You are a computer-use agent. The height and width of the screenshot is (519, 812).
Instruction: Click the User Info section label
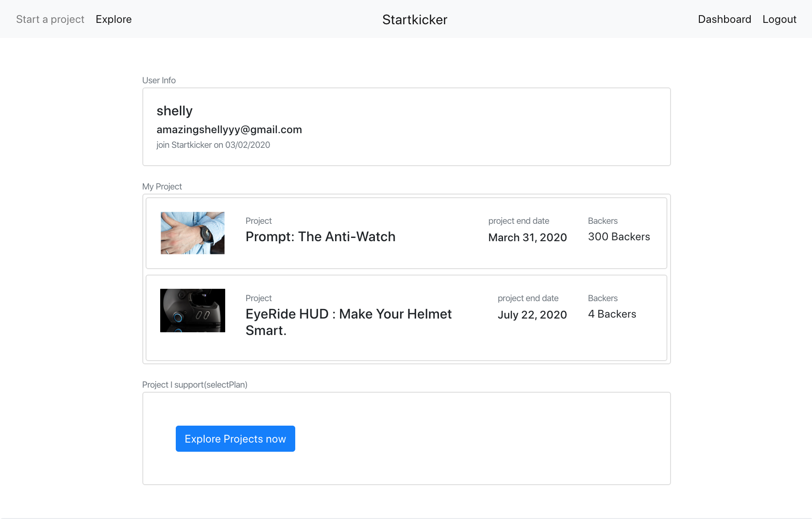159,81
